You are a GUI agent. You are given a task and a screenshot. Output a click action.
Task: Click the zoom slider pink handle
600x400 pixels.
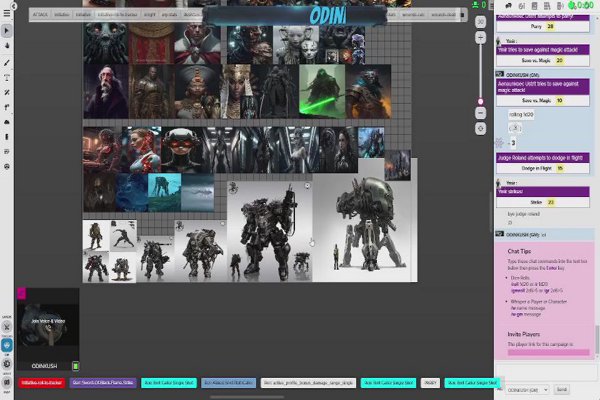click(x=481, y=101)
